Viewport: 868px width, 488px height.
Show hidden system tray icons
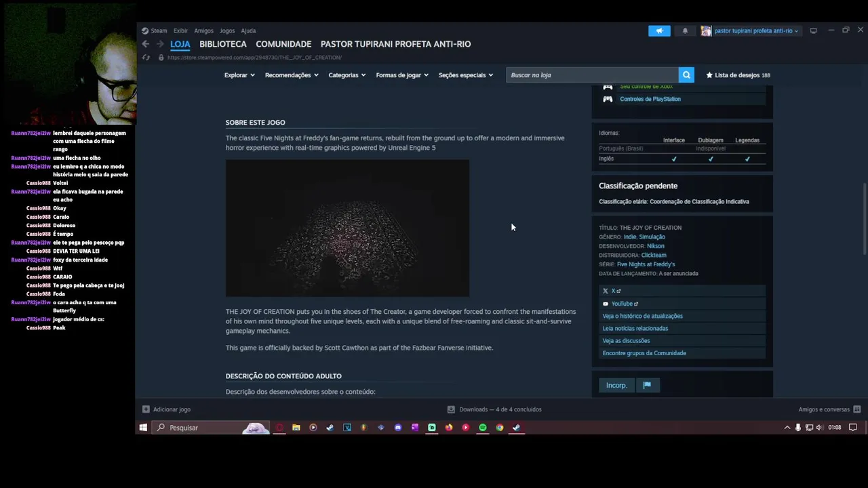click(x=787, y=428)
